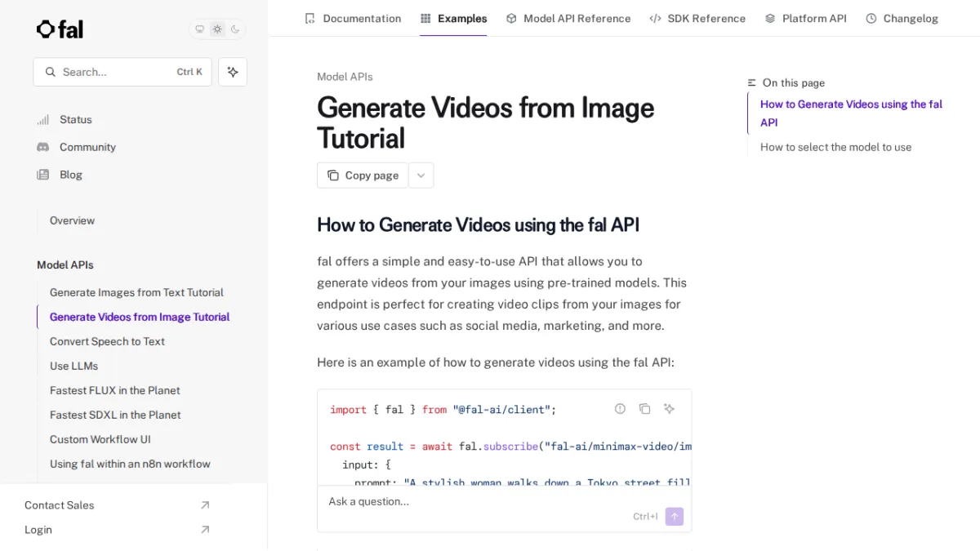Click the Contact Sales external arrow icon
The height and width of the screenshot is (551, 980).
205,505
